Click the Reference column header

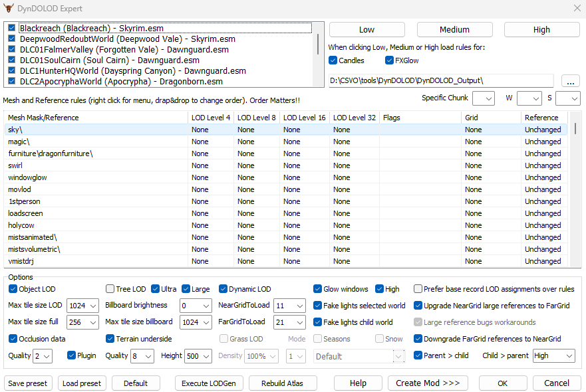click(x=544, y=117)
